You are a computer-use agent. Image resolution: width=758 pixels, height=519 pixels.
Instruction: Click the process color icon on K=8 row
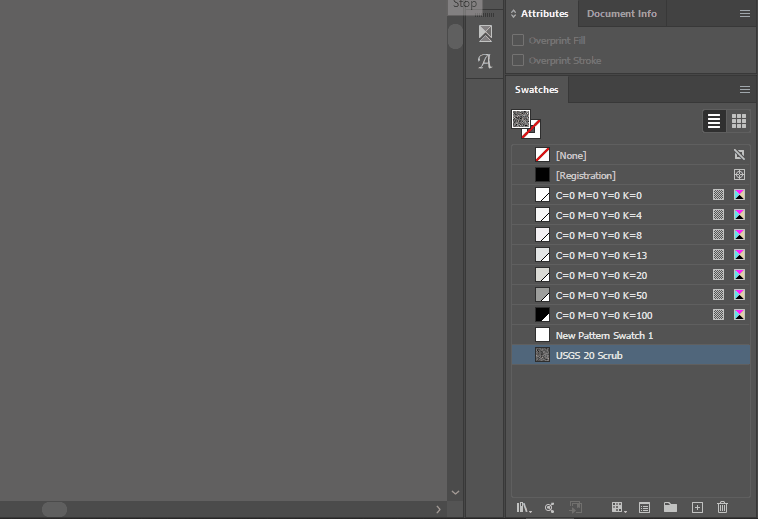click(718, 235)
